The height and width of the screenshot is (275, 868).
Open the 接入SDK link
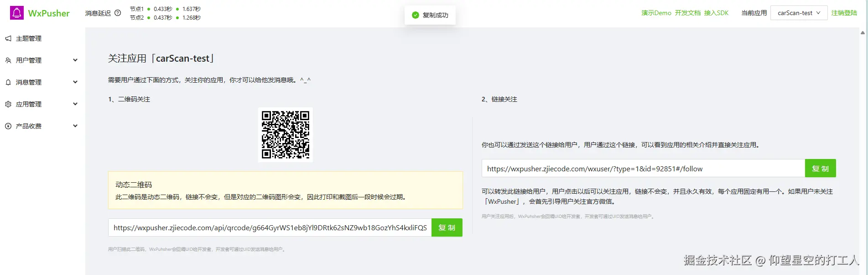tap(717, 13)
